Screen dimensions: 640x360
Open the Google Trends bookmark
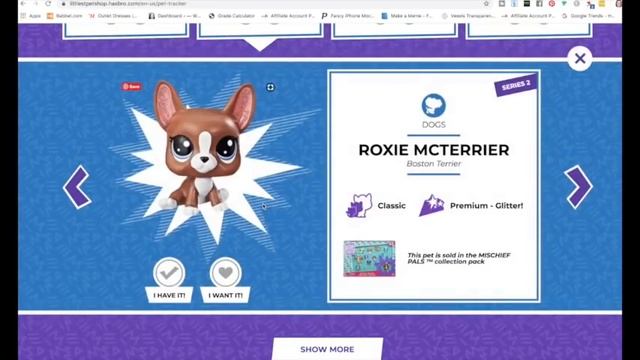pos(588,16)
